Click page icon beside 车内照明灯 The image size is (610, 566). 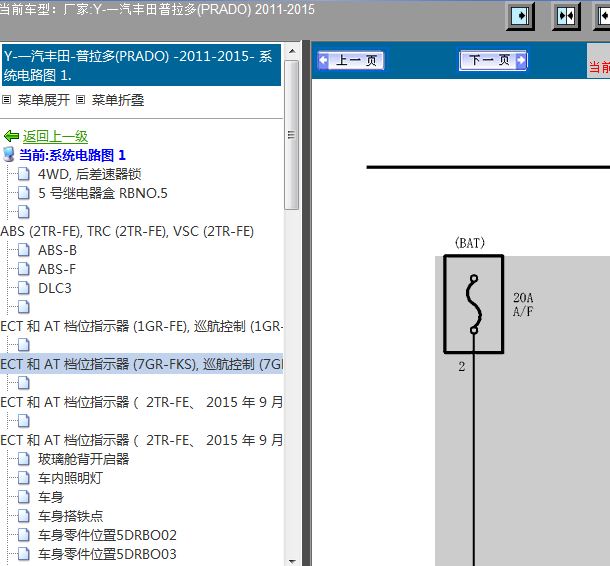tap(24, 478)
